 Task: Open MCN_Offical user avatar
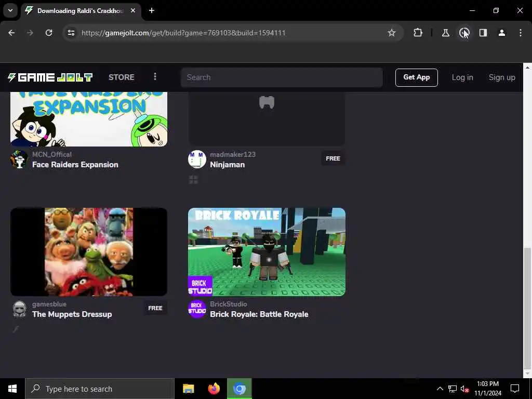19,159
